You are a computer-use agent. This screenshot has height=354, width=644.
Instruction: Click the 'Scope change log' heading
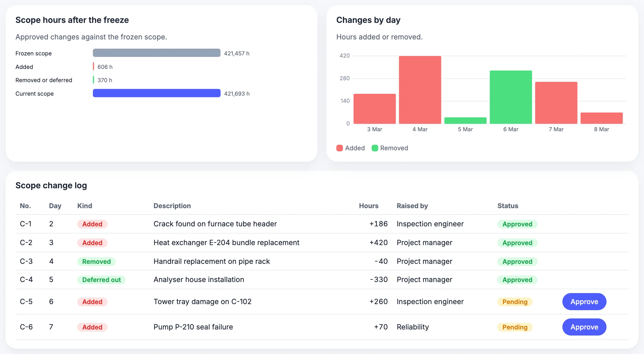(51, 186)
